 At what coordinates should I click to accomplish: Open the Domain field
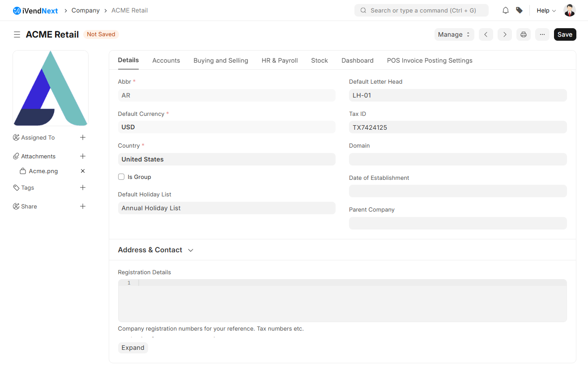tap(458, 159)
